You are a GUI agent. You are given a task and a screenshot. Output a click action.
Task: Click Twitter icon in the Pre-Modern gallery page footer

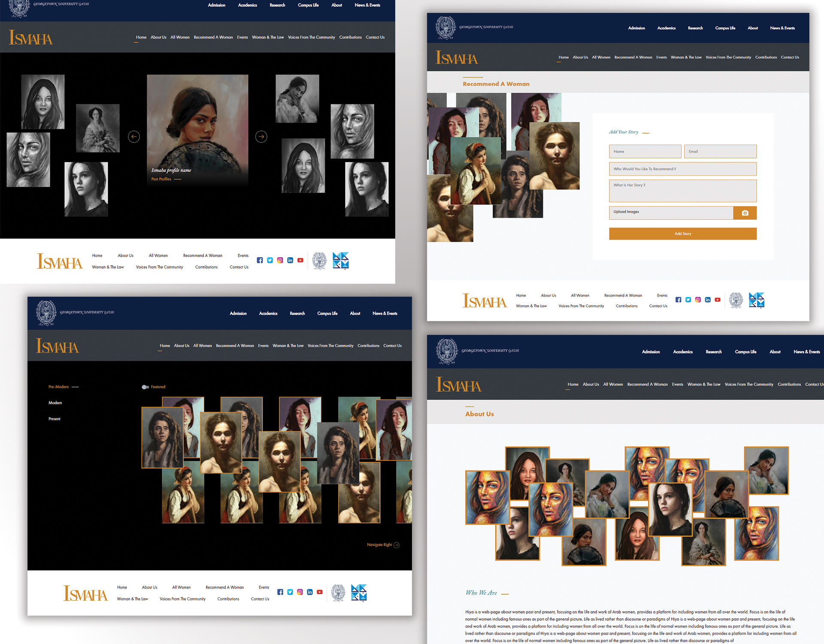[290, 592]
